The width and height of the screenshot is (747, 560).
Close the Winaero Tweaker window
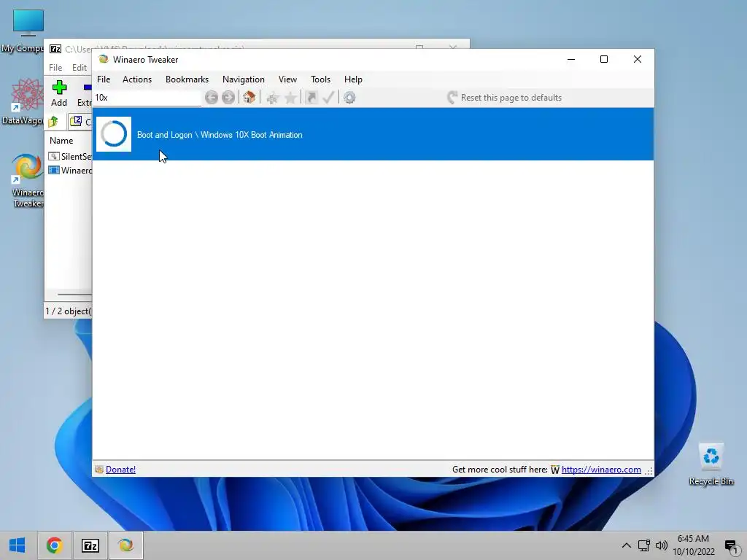point(638,59)
